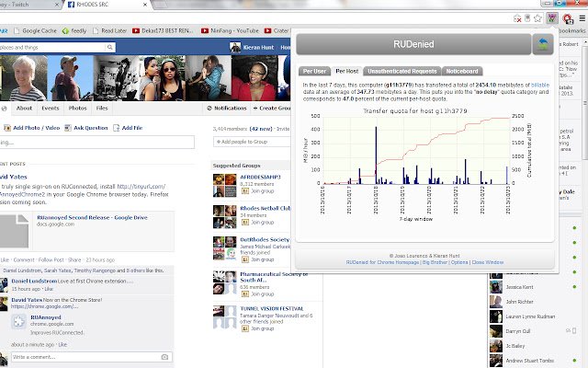Click Share under the post
Image resolution: width=588 pixels, height=368 pixels.
point(74,259)
